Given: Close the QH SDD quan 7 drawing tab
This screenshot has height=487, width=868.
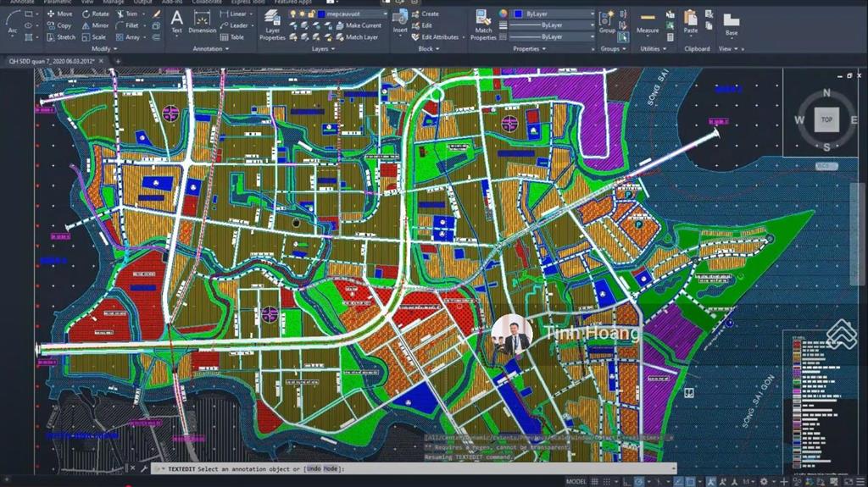Looking at the screenshot, I should (102, 61).
